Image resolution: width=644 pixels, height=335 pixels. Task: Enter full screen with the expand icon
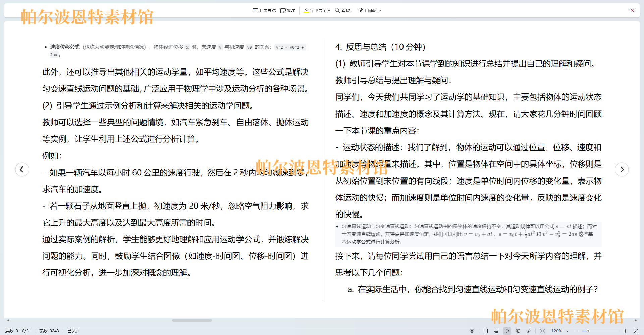pyautogui.click(x=636, y=331)
